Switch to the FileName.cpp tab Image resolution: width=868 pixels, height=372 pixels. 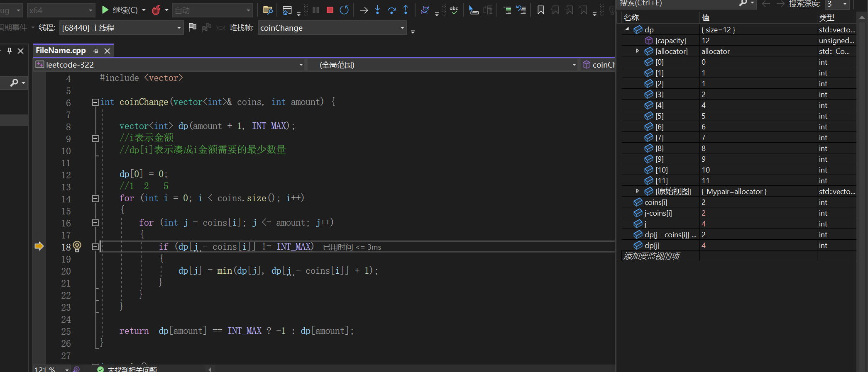(x=61, y=50)
